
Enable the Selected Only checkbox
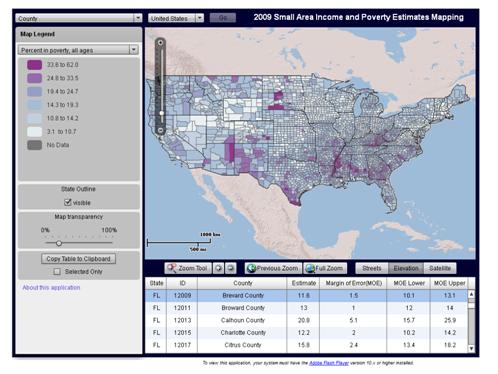pos(57,272)
